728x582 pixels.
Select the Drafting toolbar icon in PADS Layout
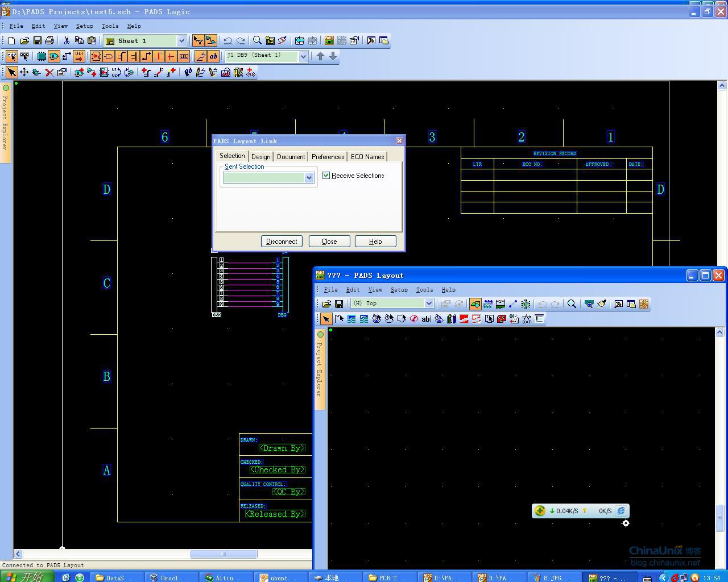(x=475, y=304)
